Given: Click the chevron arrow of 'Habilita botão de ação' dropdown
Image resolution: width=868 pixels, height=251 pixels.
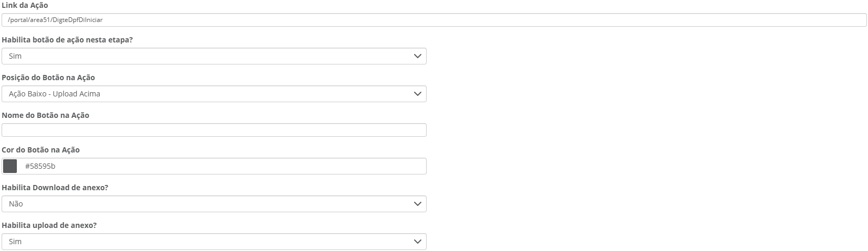Looking at the screenshot, I should [x=417, y=56].
